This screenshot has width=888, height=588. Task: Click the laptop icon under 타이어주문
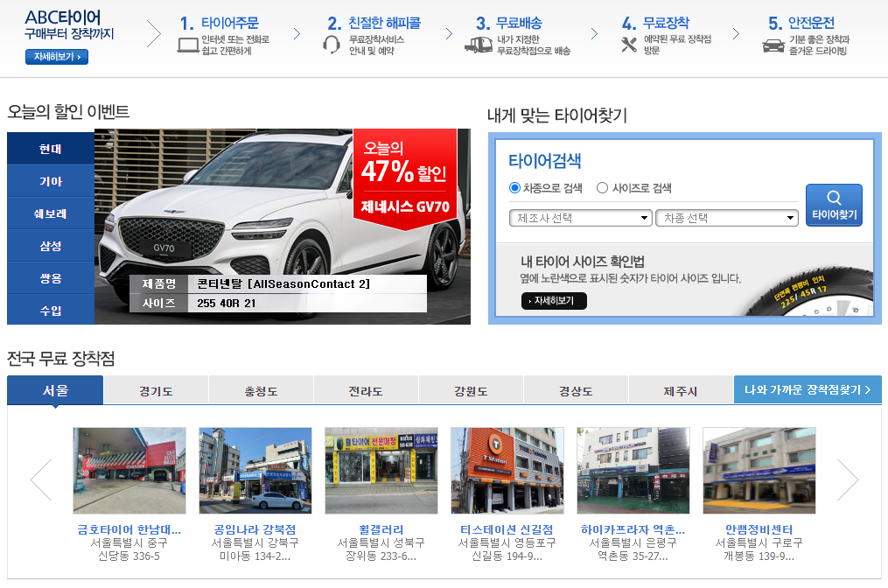[x=187, y=45]
